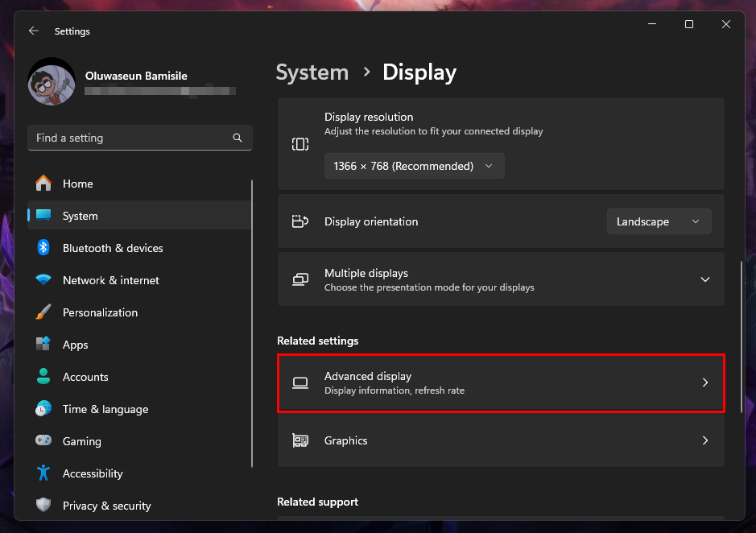Click the Gaming controller icon
The height and width of the screenshot is (533, 756).
coord(43,441)
